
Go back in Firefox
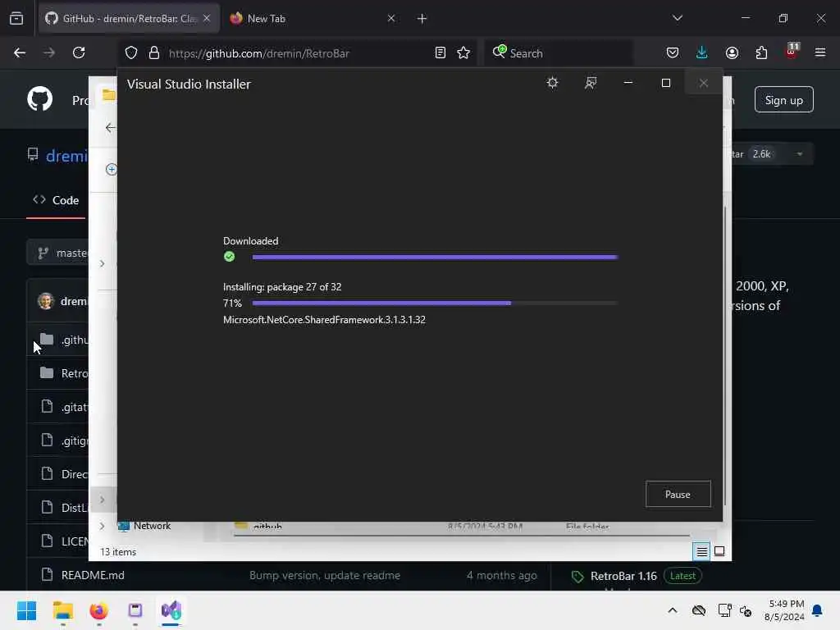click(20, 53)
